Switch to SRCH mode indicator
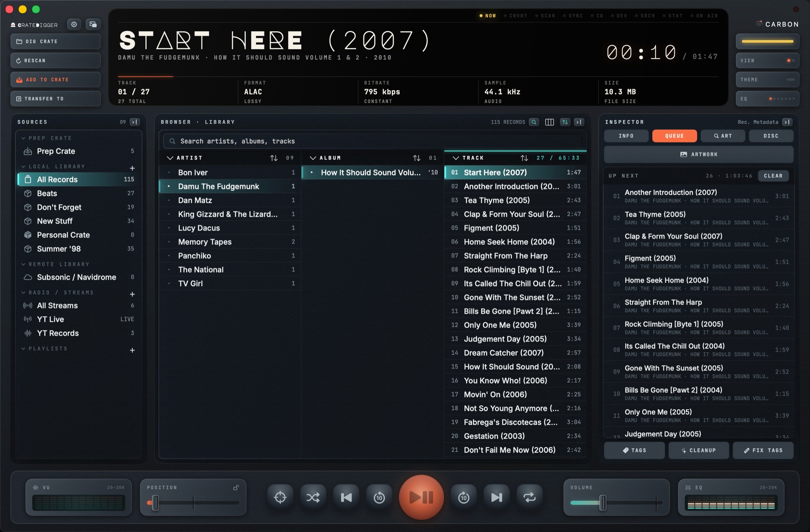 click(645, 16)
